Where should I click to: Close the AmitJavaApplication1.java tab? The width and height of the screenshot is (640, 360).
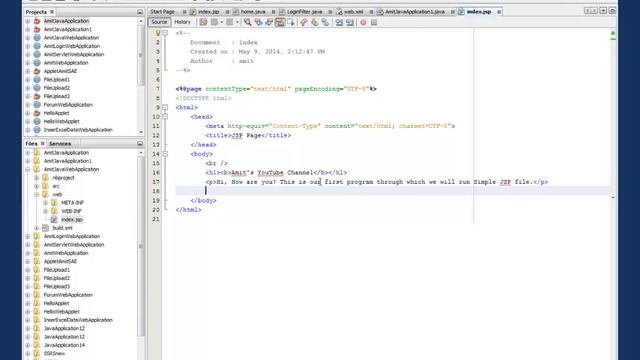(453, 12)
